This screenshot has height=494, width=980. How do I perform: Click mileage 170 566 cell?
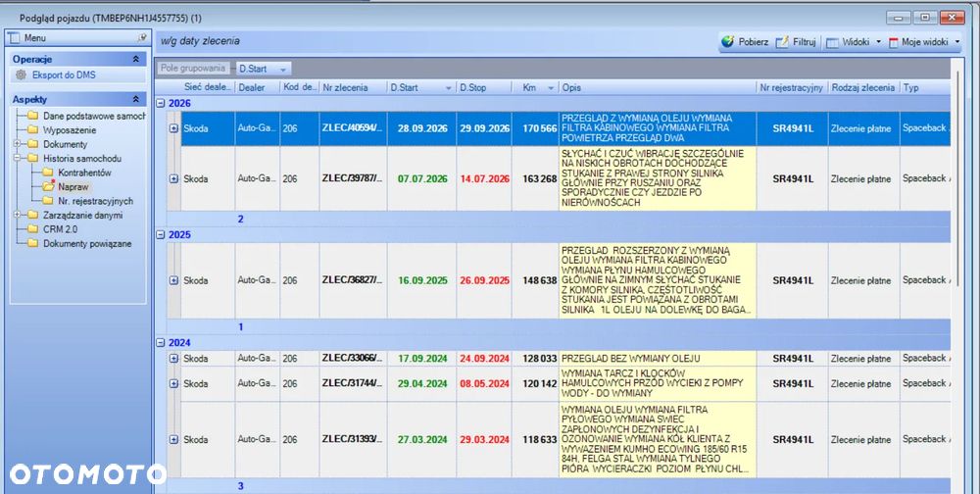click(536, 128)
